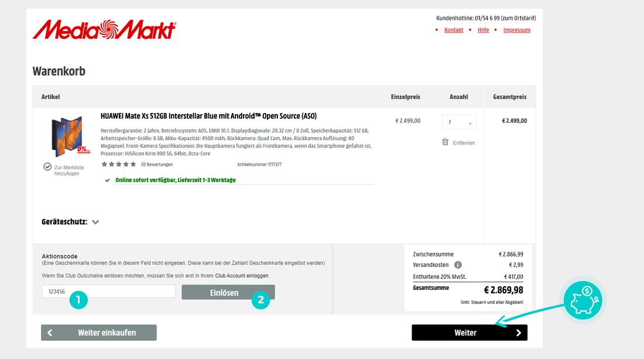The image size is (644, 359).
Task: Click the Club Account einloggen link
Action: [x=242, y=276]
